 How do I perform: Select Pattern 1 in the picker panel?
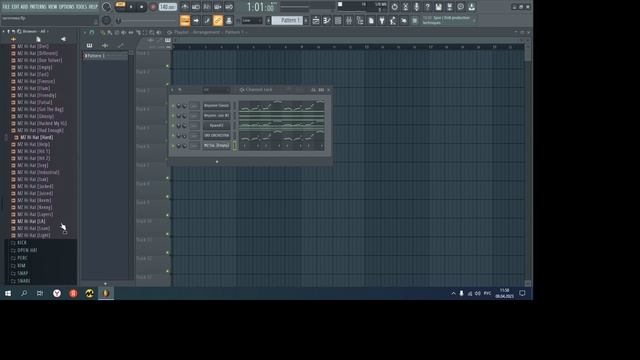pos(105,56)
